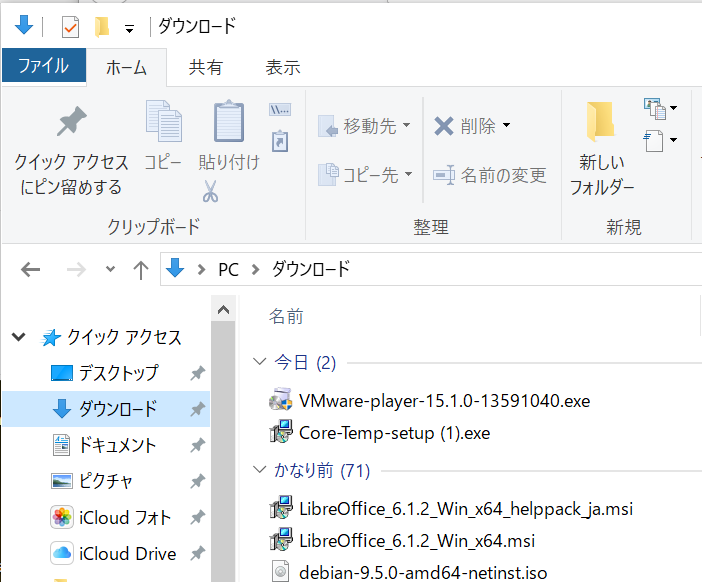This screenshot has width=702, height=582.
Task: Click the blue download arrow in title bar
Action: point(24,25)
